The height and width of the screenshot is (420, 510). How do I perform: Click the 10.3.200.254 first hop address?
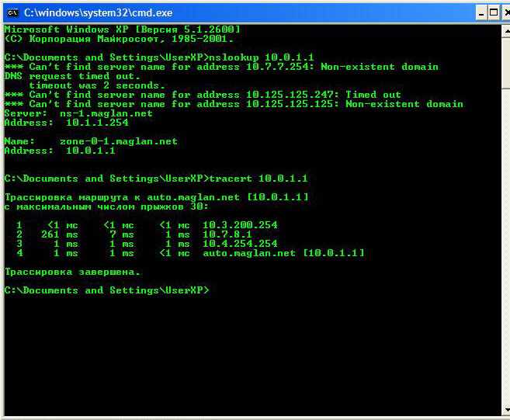240,225
